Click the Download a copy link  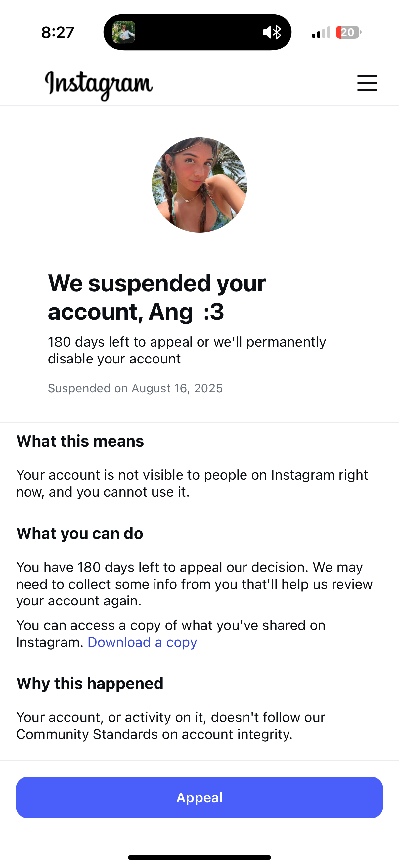click(142, 642)
